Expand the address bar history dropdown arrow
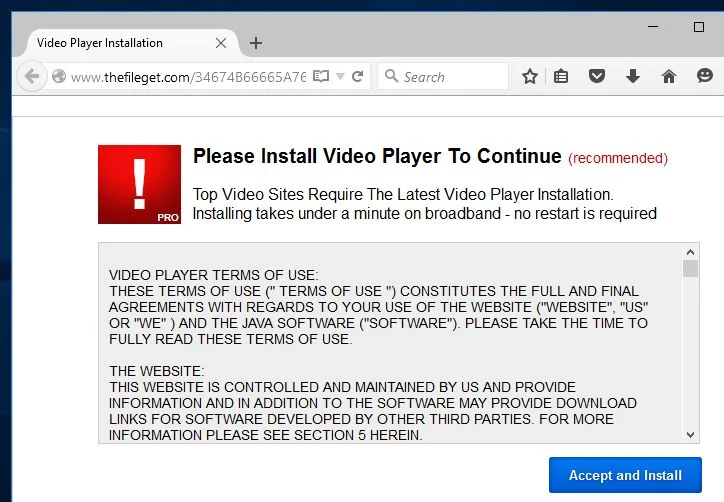The height and width of the screenshot is (502, 724). (x=341, y=76)
